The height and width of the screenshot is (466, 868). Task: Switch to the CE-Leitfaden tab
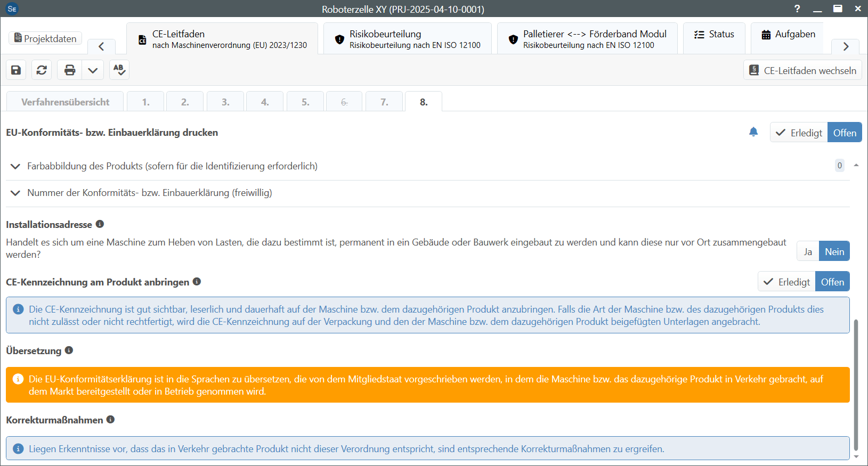[x=222, y=39]
